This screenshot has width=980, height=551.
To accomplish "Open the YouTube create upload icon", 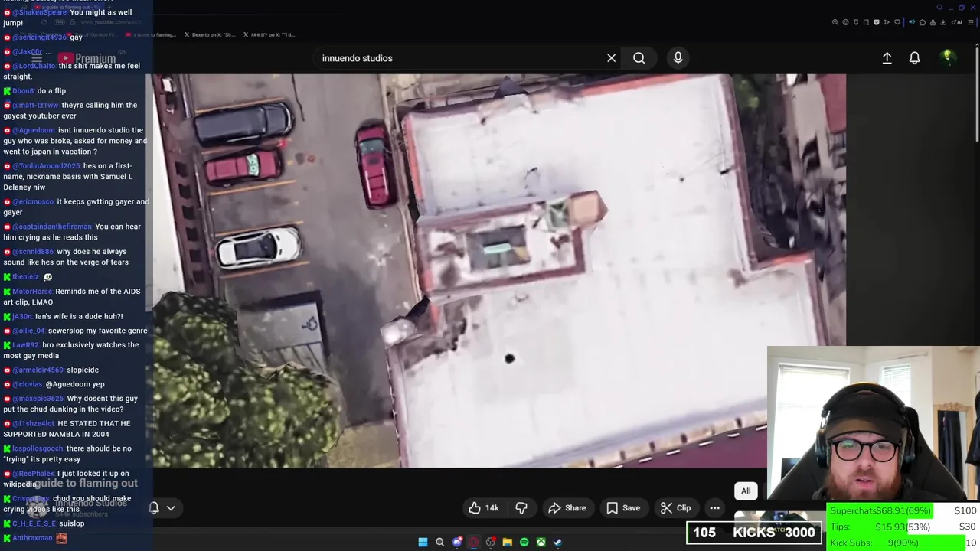I will [x=887, y=58].
